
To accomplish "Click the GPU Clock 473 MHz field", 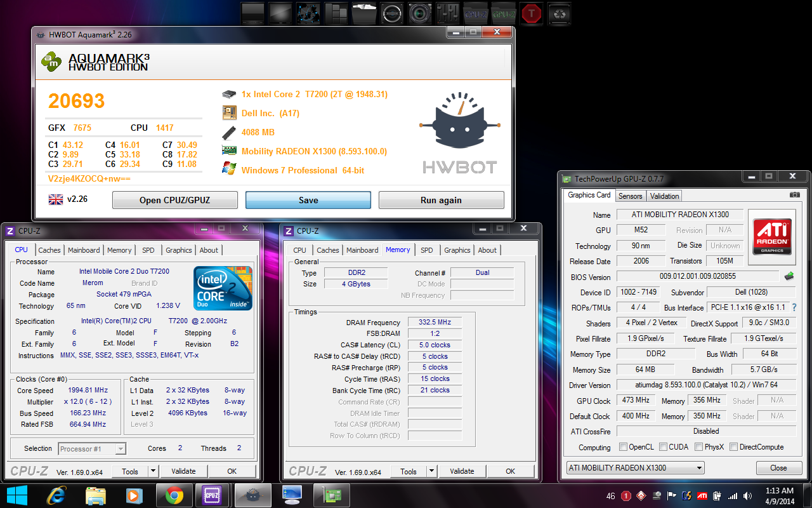I will click(x=636, y=401).
